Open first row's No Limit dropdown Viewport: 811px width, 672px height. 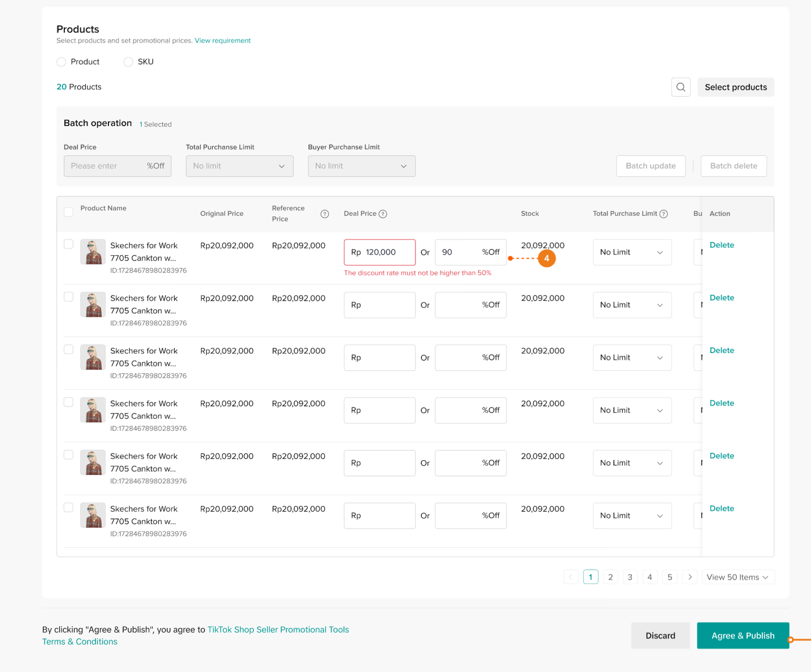point(632,252)
